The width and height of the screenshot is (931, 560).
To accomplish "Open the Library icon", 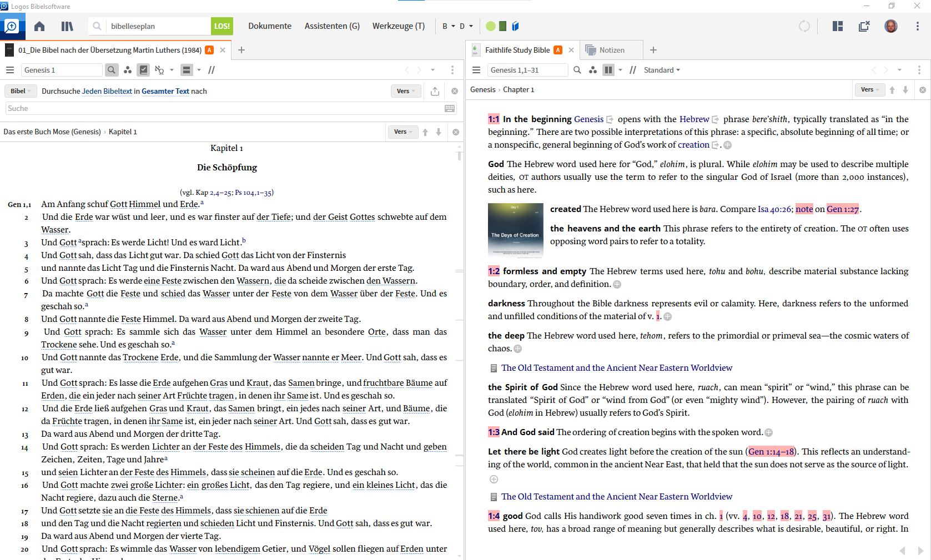I will (x=67, y=26).
